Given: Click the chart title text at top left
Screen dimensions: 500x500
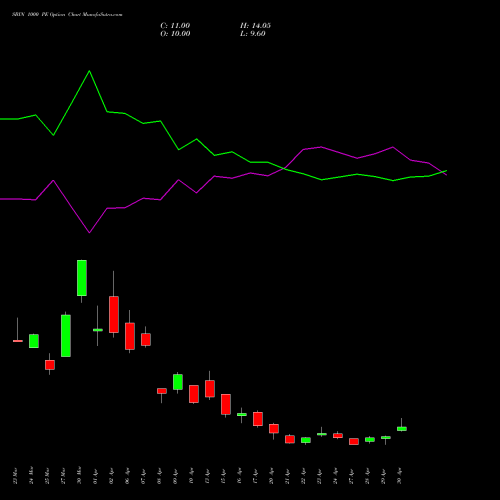Looking at the screenshot, I should pos(67,15).
